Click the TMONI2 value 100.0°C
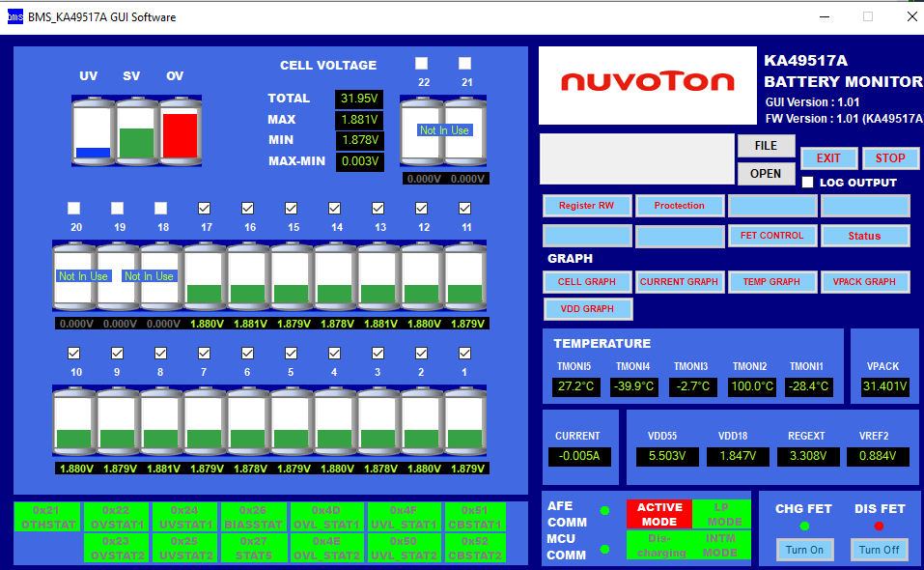This screenshot has height=570, width=924. (752, 386)
